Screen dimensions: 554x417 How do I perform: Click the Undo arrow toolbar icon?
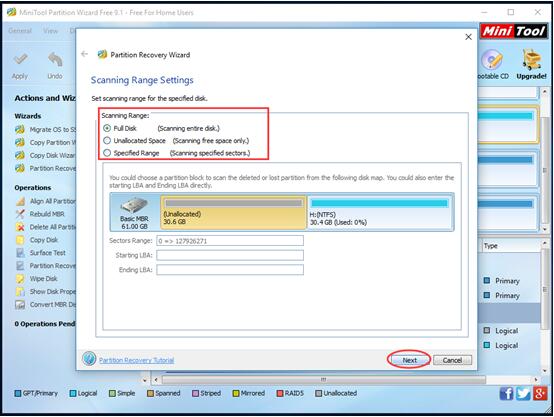coord(55,59)
